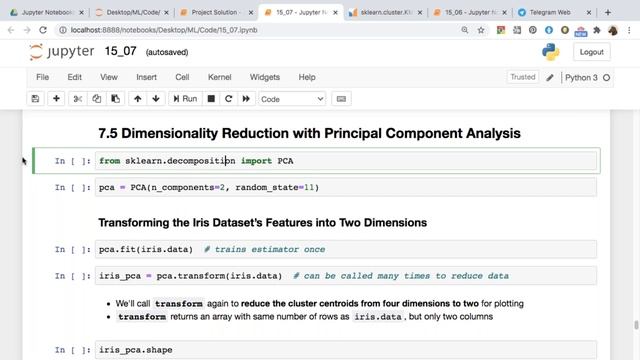Reload the page in browser
The height and width of the screenshot is (360, 640).
pyautogui.click(x=43, y=30)
